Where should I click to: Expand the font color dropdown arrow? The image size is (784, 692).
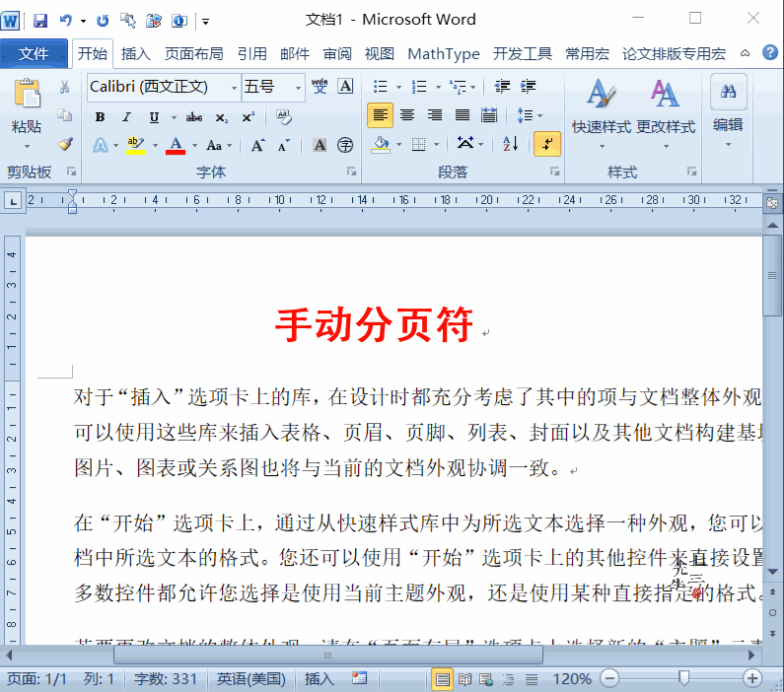click(194, 145)
